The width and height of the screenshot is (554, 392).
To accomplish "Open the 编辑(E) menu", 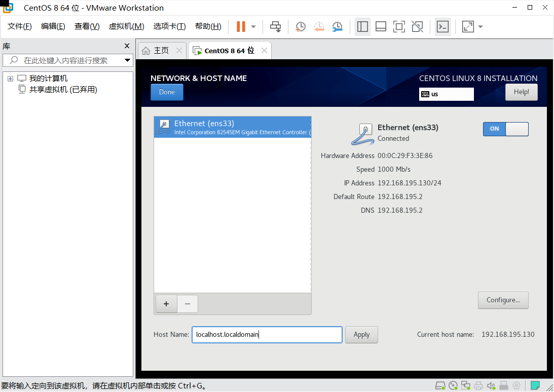I will [x=53, y=26].
